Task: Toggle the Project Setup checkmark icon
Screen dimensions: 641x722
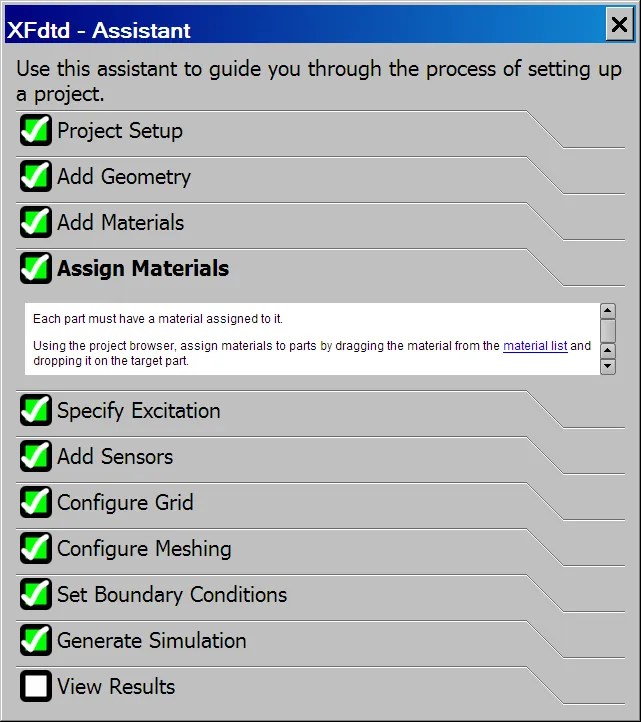Action: tap(36, 130)
